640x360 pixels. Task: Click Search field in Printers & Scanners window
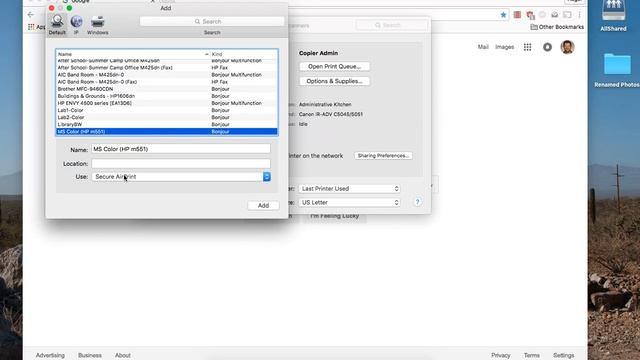pos(392,25)
